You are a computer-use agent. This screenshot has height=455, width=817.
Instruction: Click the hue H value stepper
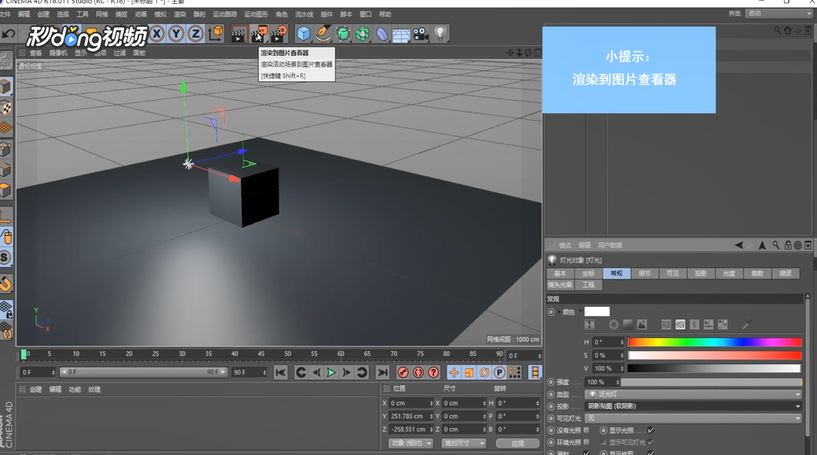coord(622,342)
